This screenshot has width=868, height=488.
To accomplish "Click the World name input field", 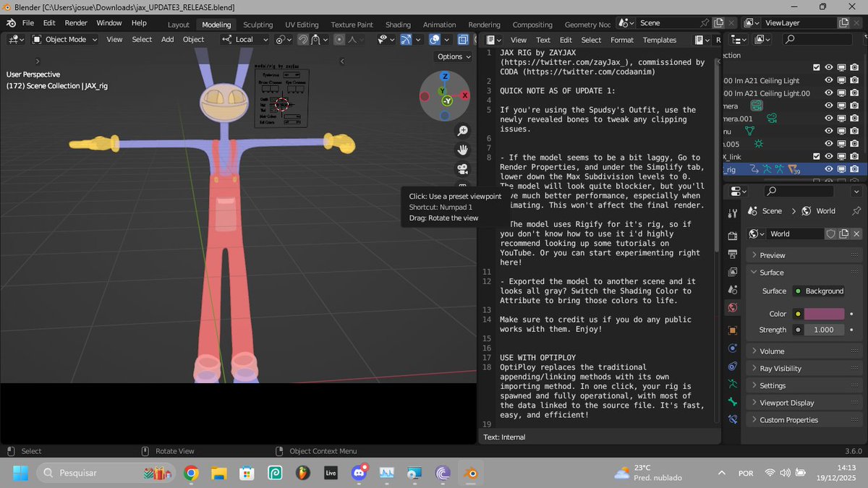I will [x=796, y=234].
